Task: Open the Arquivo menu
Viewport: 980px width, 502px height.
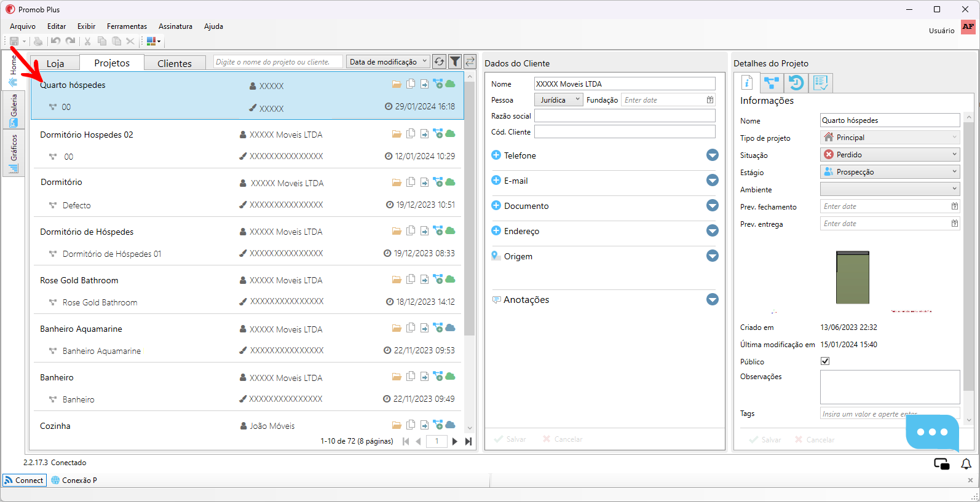Action: 23,26
